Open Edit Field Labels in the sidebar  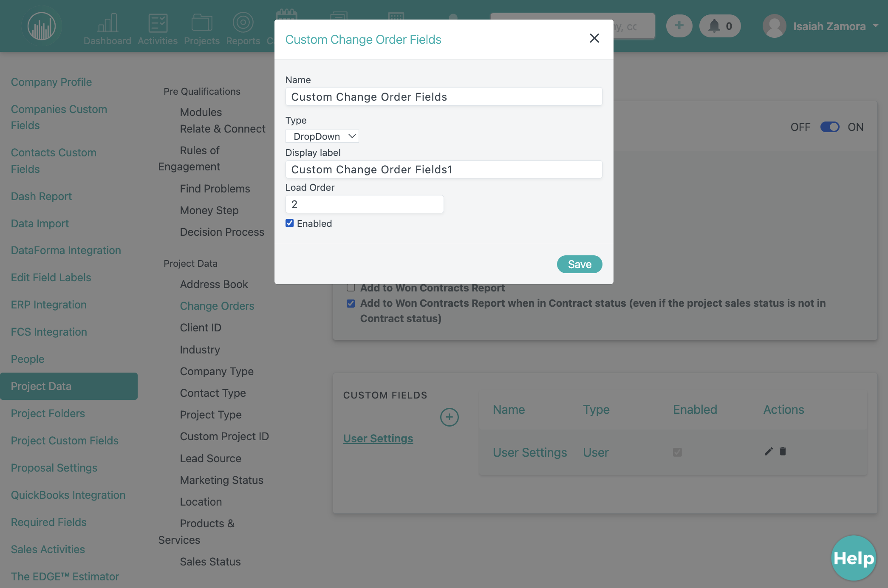tap(51, 277)
